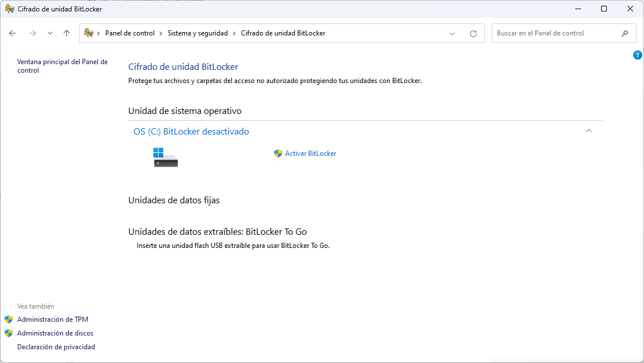The width and height of the screenshot is (644, 363).
Task: Navigate to Sistema y seguridad breadcrumb
Action: (198, 33)
